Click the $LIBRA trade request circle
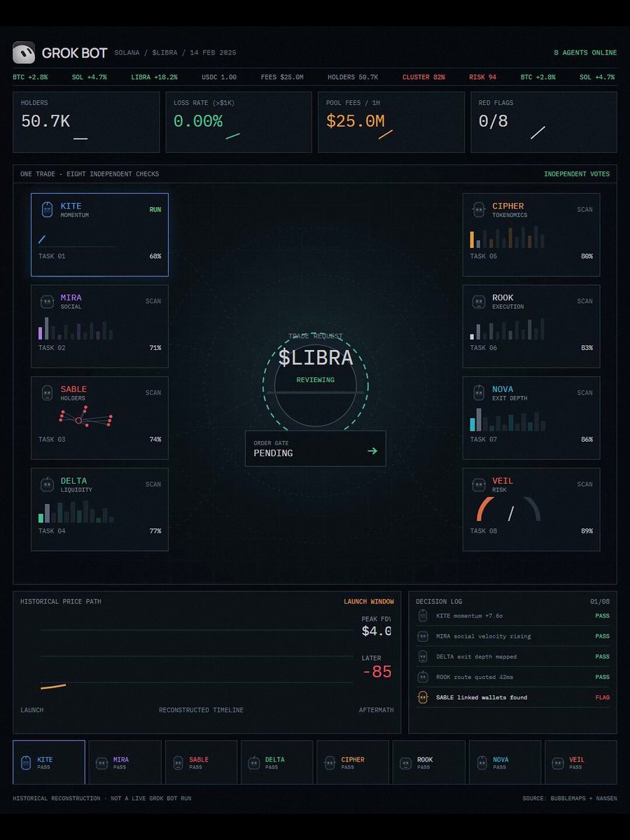 tap(315, 384)
